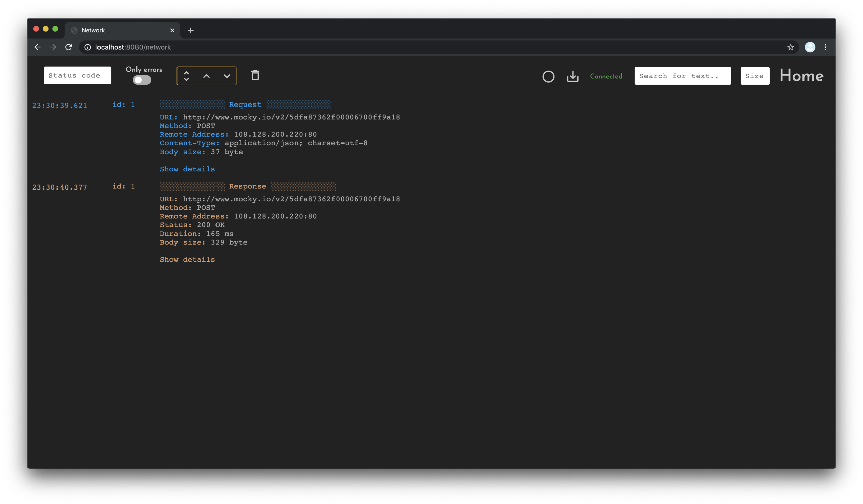Open the browser profile avatar
This screenshot has height=504, width=863.
(x=810, y=47)
